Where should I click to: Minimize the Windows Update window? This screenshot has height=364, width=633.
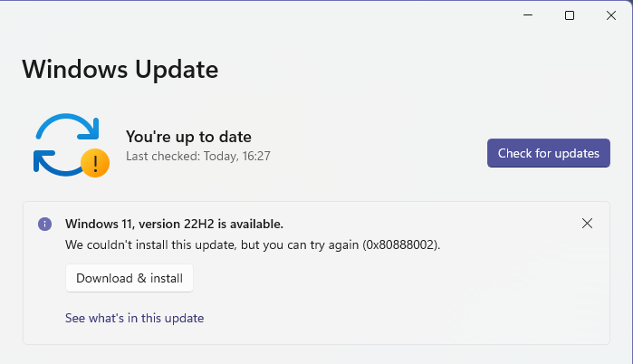coord(528,15)
